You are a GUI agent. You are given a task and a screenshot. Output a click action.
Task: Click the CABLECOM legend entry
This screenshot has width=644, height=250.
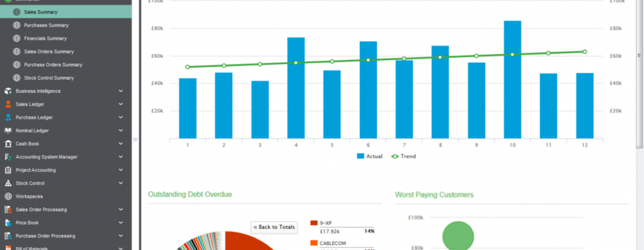333,243
